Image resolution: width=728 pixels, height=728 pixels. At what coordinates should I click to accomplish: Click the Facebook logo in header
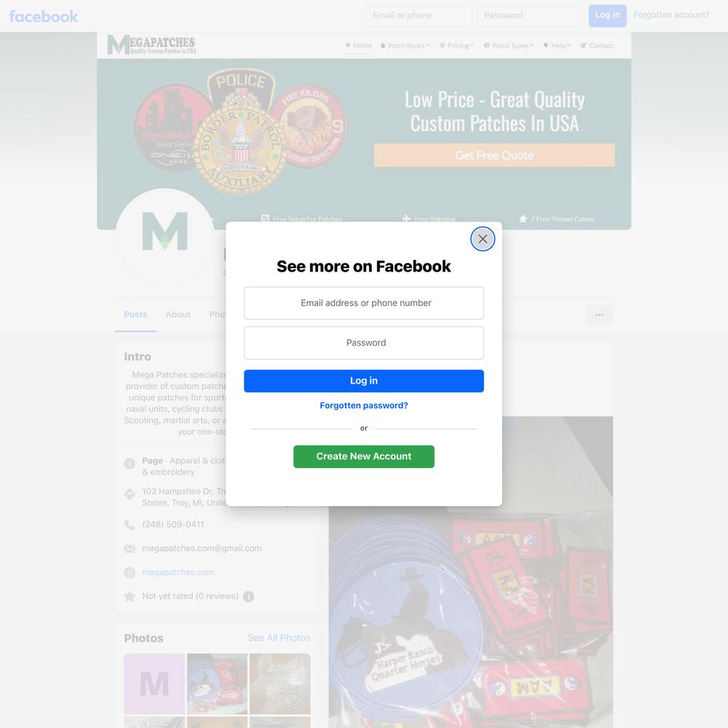44,16
